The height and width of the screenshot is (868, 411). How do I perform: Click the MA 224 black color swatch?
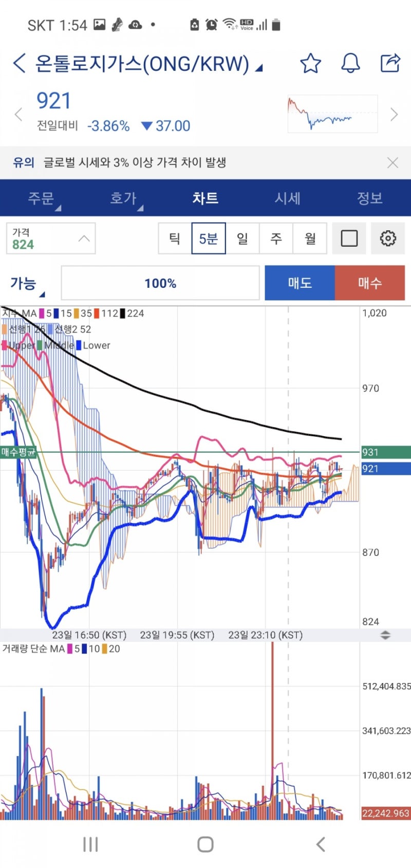(x=122, y=313)
